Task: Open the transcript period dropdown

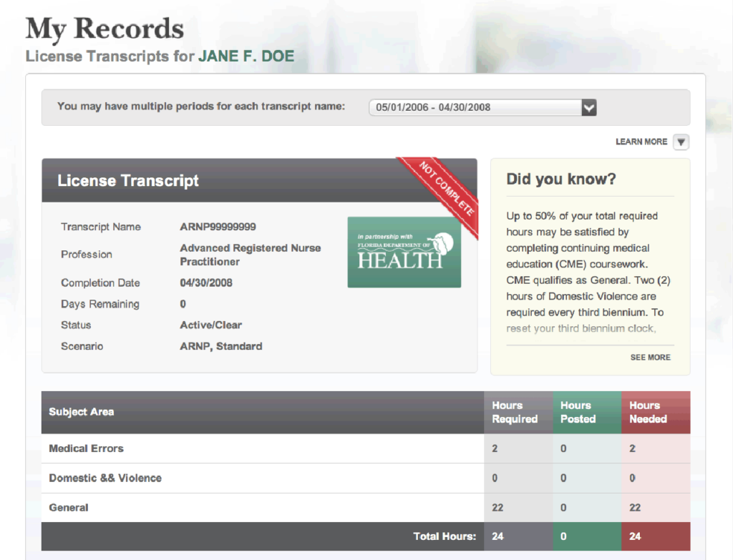Action: (x=476, y=107)
